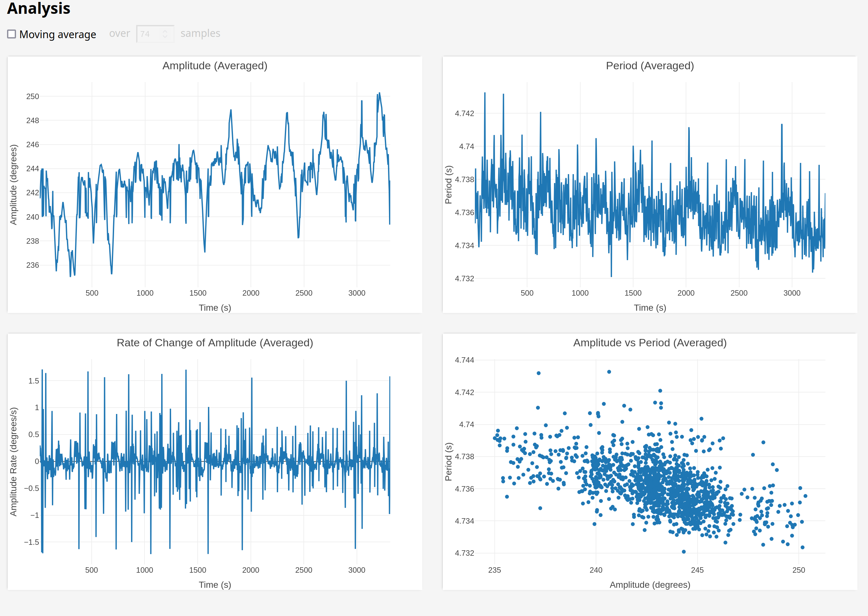
Task: Click 'Rate of Change of Amplitude (Averaged)' title
Action: coord(215,342)
